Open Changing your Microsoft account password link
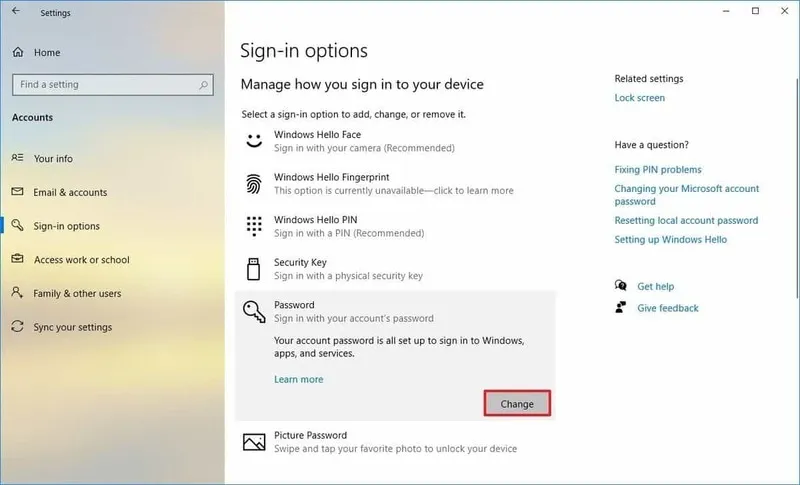 (687, 195)
